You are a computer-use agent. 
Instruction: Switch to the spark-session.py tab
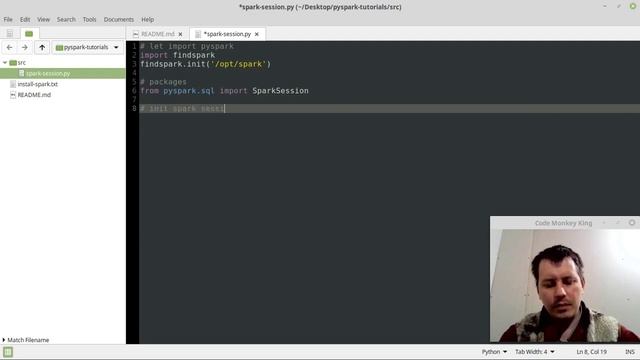pyautogui.click(x=227, y=34)
